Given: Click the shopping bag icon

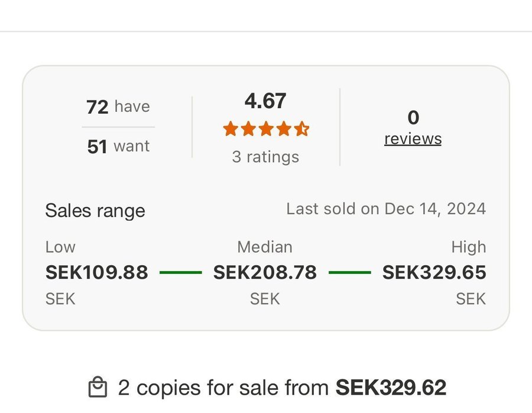Looking at the screenshot, I should tap(98, 388).
